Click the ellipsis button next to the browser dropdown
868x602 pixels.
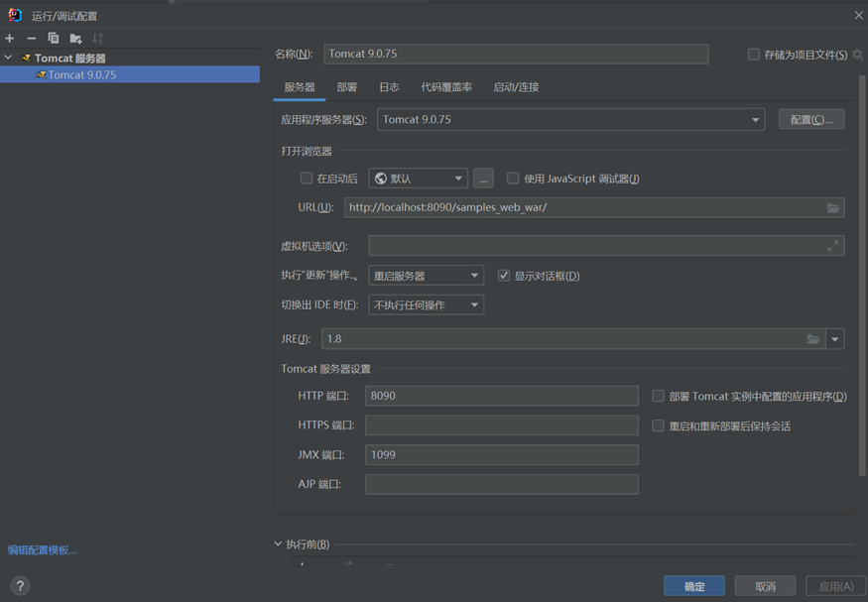click(x=483, y=179)
